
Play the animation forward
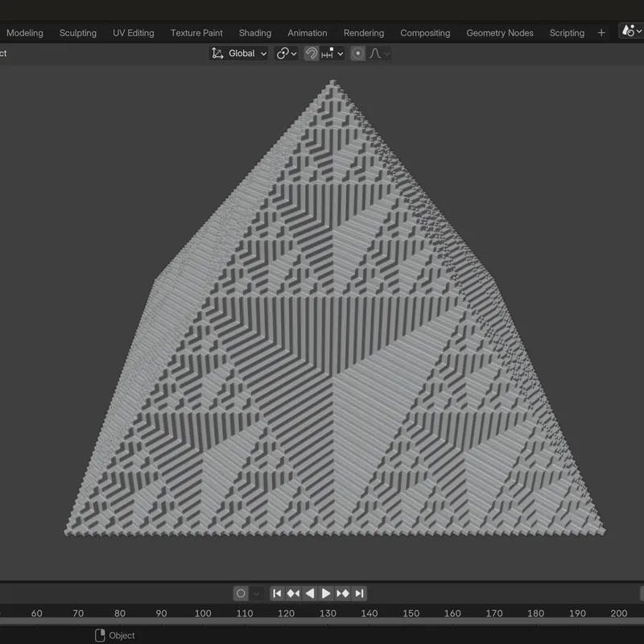[327, 593]
